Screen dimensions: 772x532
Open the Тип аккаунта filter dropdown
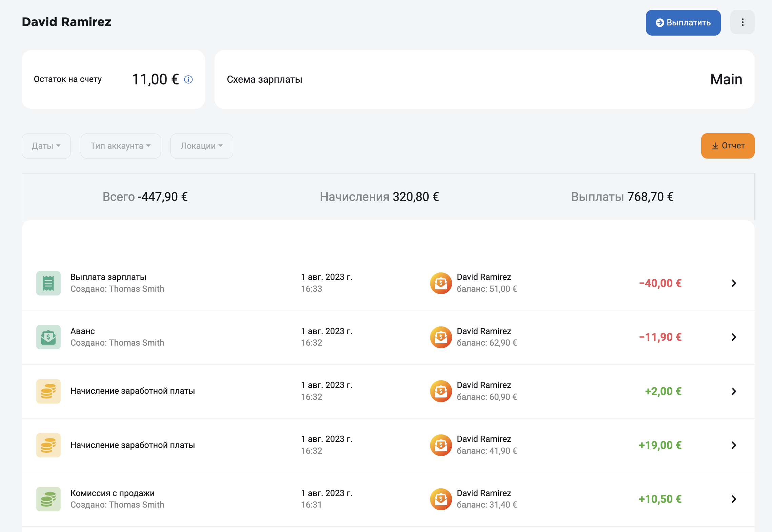coord(121,146)
